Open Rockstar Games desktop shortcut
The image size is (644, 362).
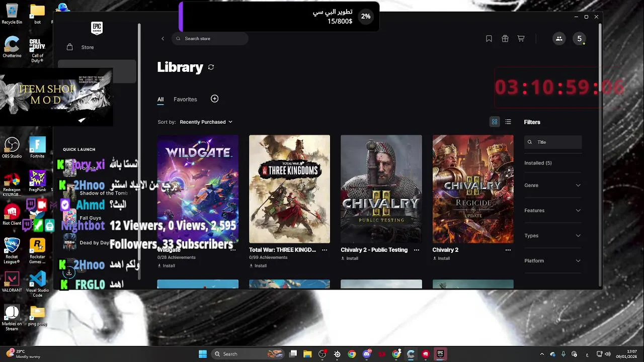(x=37, y=251)
